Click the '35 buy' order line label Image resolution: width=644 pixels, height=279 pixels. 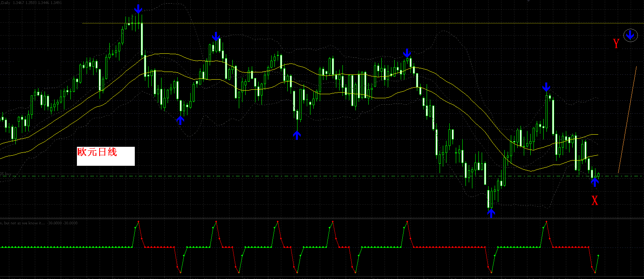[x=6, y=174]
